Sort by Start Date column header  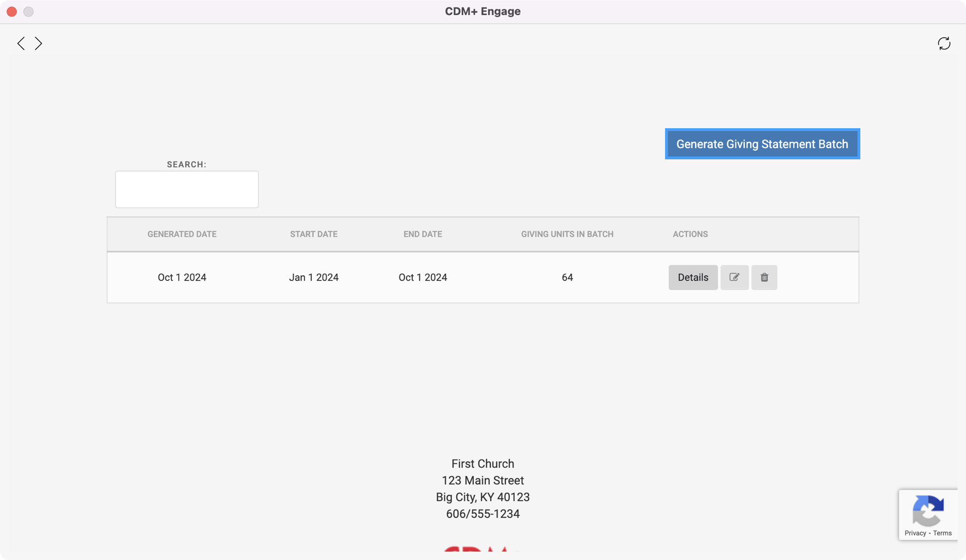(313, 234)
